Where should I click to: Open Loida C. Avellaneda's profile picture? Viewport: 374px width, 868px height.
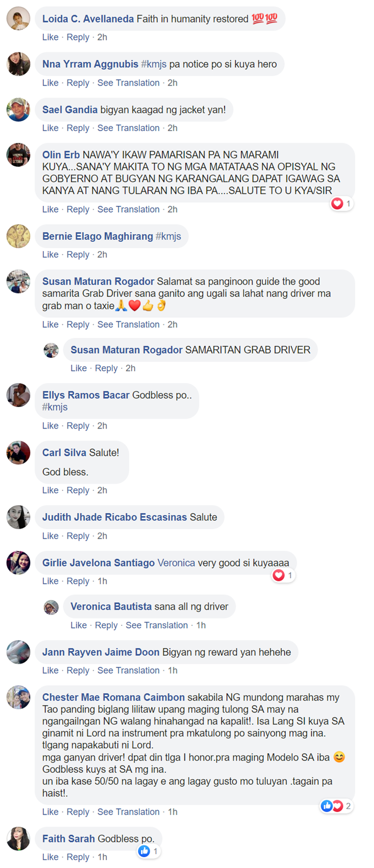tap(18, 18)
